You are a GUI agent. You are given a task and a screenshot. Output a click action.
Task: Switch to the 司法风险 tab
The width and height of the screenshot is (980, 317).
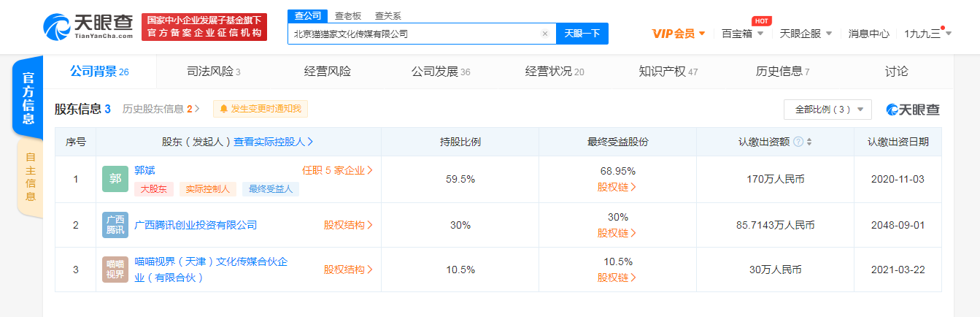pos(214,72)
